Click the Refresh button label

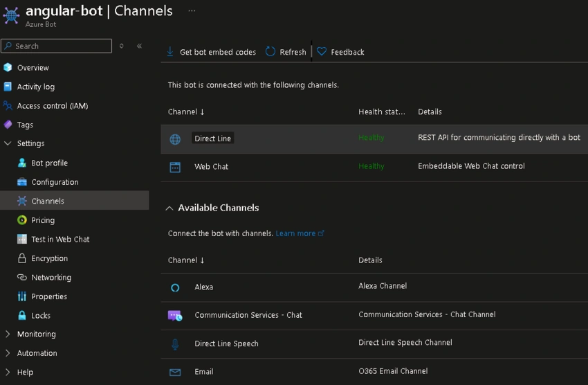293,52
